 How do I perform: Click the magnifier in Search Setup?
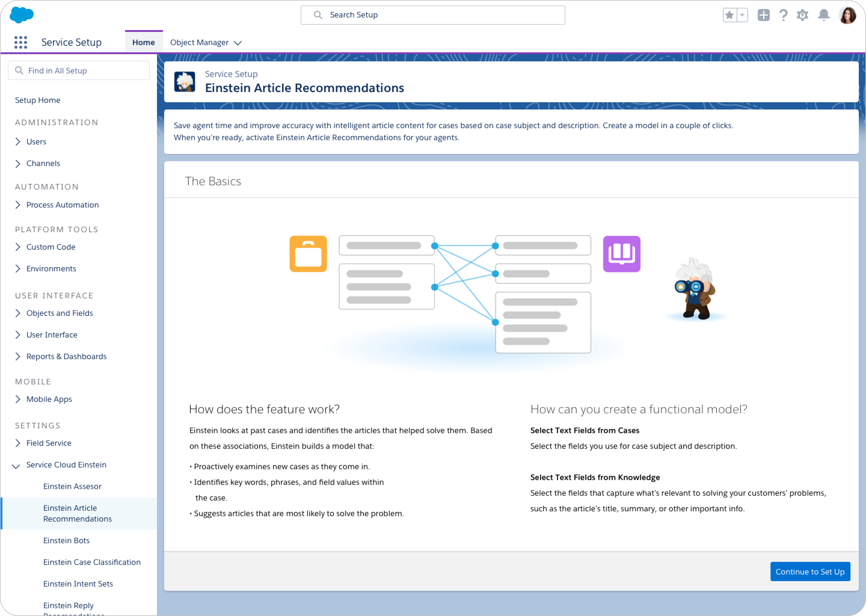(318, 15)
